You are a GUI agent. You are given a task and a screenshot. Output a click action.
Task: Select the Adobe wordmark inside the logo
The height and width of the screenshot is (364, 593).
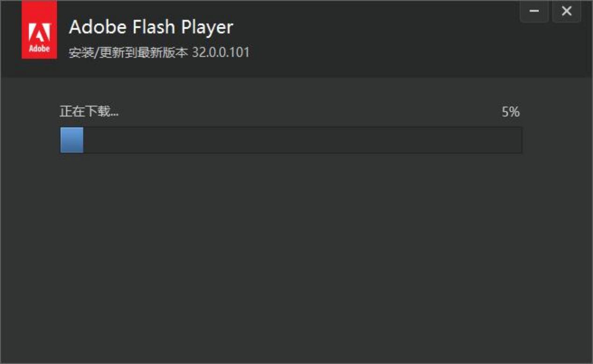point(40,48)
